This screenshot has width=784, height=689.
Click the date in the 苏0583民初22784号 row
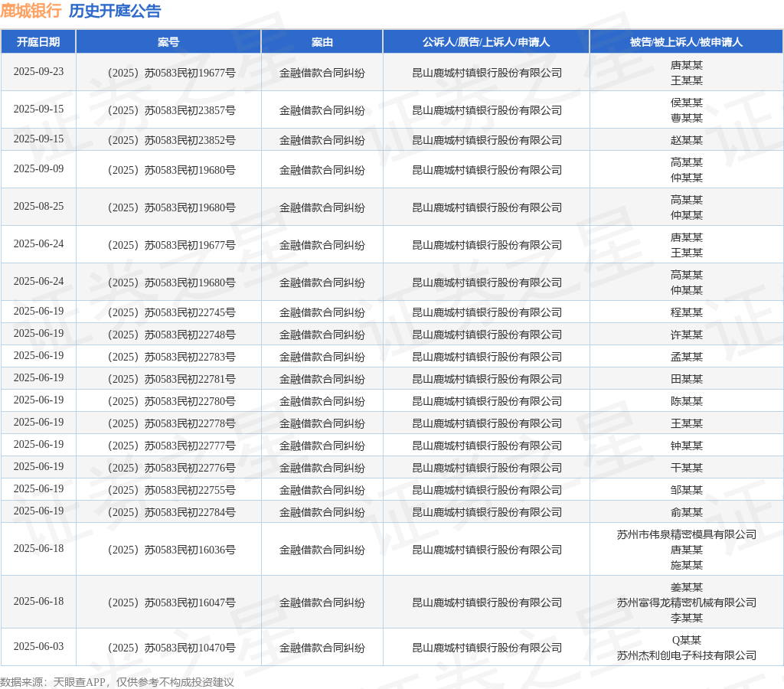point(38,511)
